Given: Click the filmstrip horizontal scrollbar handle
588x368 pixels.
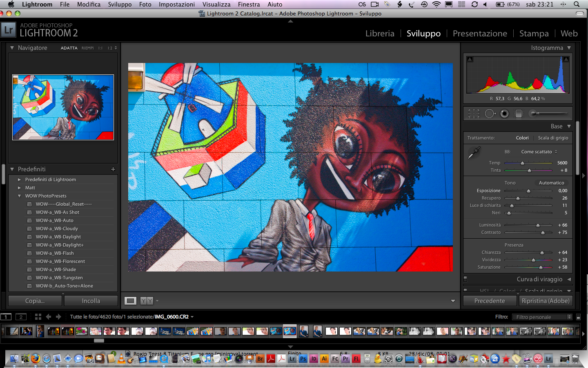Looking at the screenshot, I should (x=99, y=340).
